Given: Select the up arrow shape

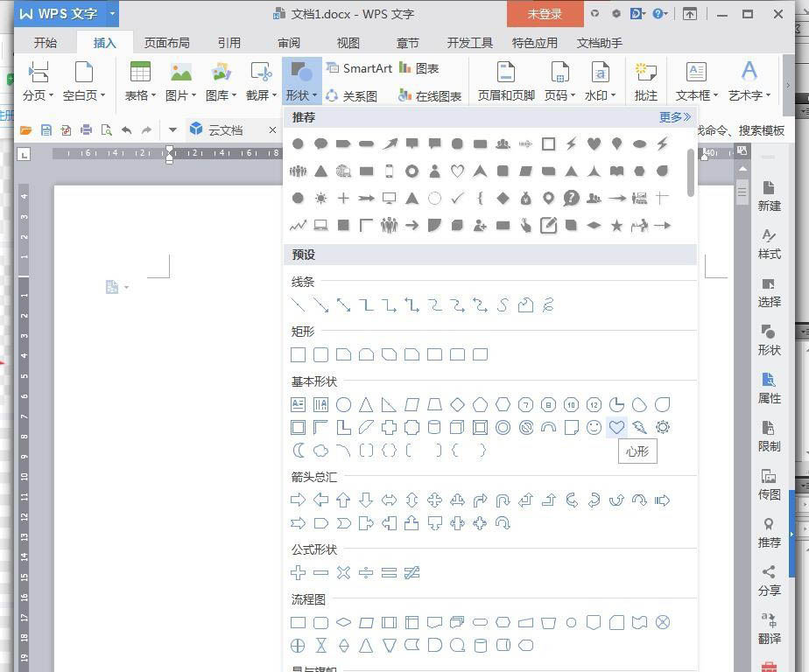Looking at the screenshot, I should coord(343,500).
